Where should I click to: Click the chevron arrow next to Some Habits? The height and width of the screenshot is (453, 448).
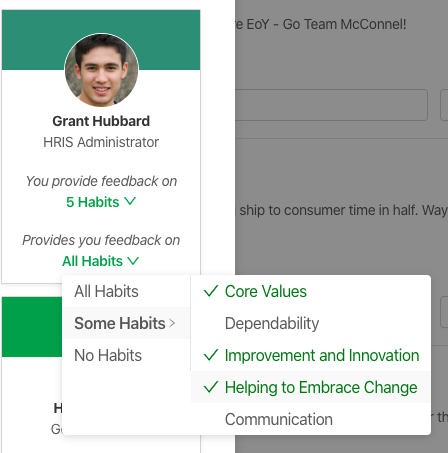[x=172, y=323]
